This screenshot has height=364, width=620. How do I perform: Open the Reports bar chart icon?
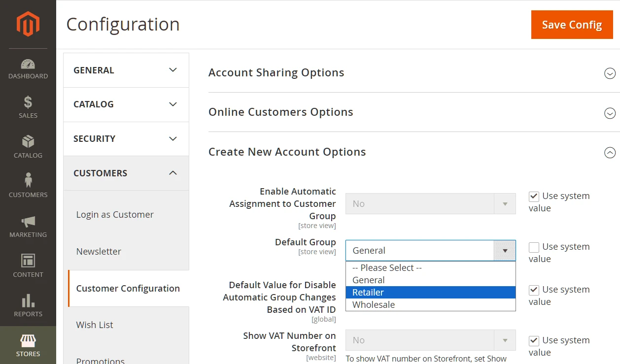(28, 300)
